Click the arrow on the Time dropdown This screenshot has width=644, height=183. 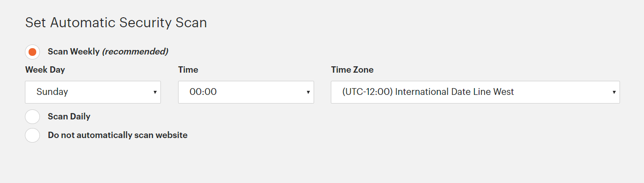pyautogui.click(x=308, y=92)
